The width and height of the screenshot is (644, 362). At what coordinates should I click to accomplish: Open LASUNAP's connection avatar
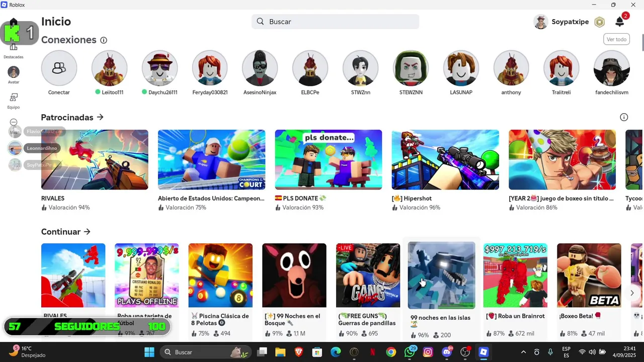[461, 68]
